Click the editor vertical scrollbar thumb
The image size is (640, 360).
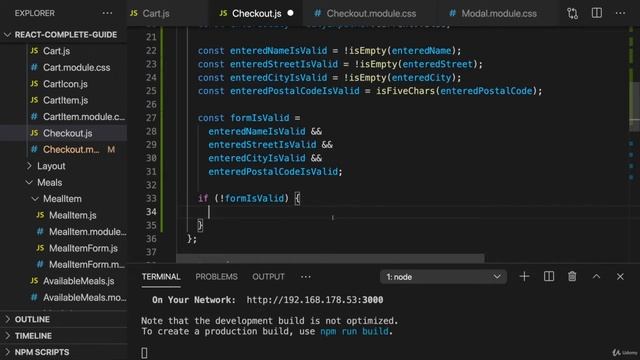coord(634,106)
